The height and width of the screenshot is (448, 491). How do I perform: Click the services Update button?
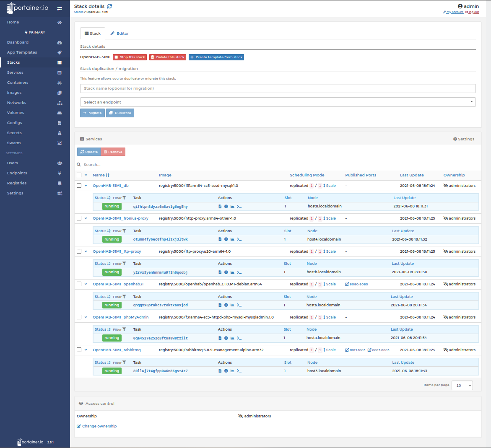click(89, 152)
